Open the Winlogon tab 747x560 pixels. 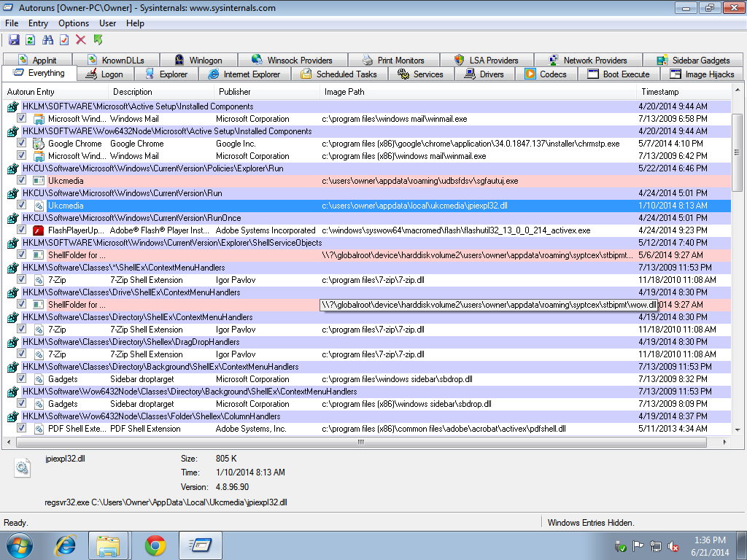pyautogui.click(x=198, y=61)
